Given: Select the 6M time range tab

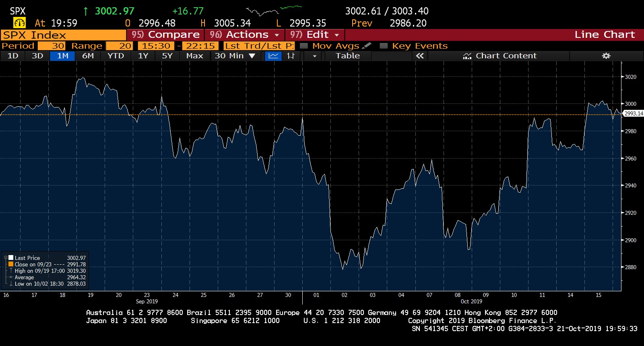Looking at the screenshot, I should 88,56.
